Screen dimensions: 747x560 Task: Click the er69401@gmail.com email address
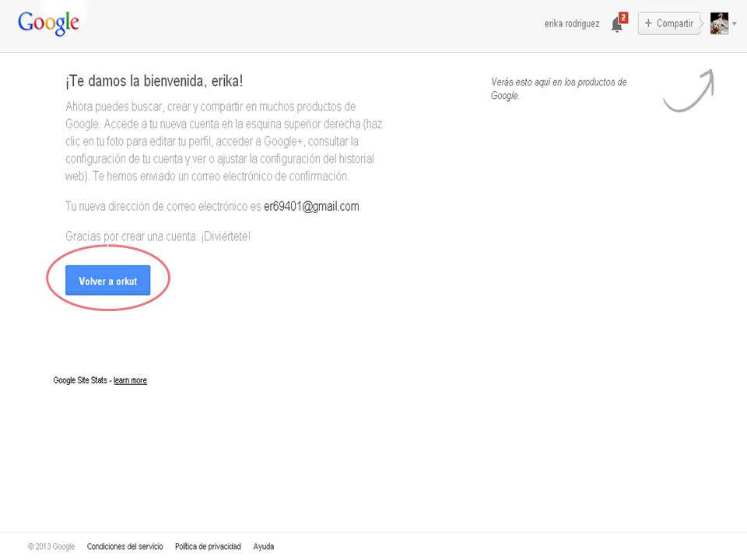[x=311, y=206]
